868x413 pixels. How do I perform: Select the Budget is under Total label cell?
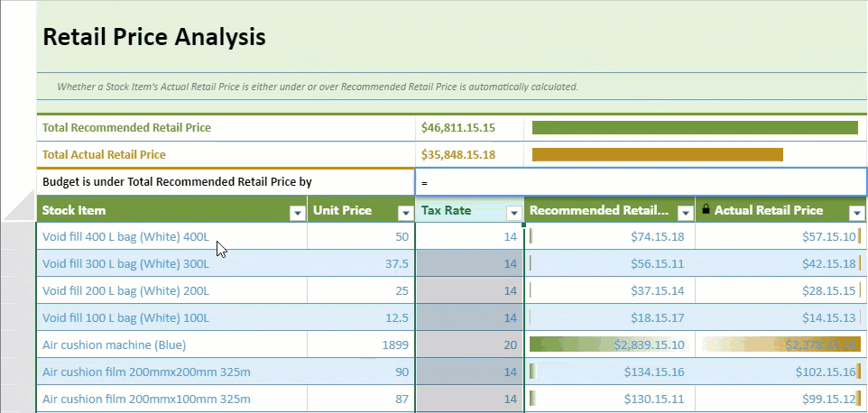pyautogui.click(x=177, y=182)
